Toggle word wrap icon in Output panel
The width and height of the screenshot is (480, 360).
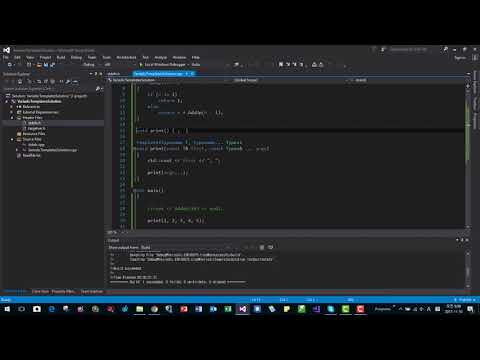pyautogui.click(x=270, y=247)
